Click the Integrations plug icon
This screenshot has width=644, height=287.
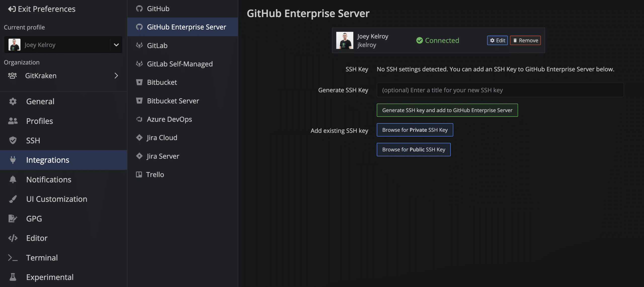(x=13, y=160)
